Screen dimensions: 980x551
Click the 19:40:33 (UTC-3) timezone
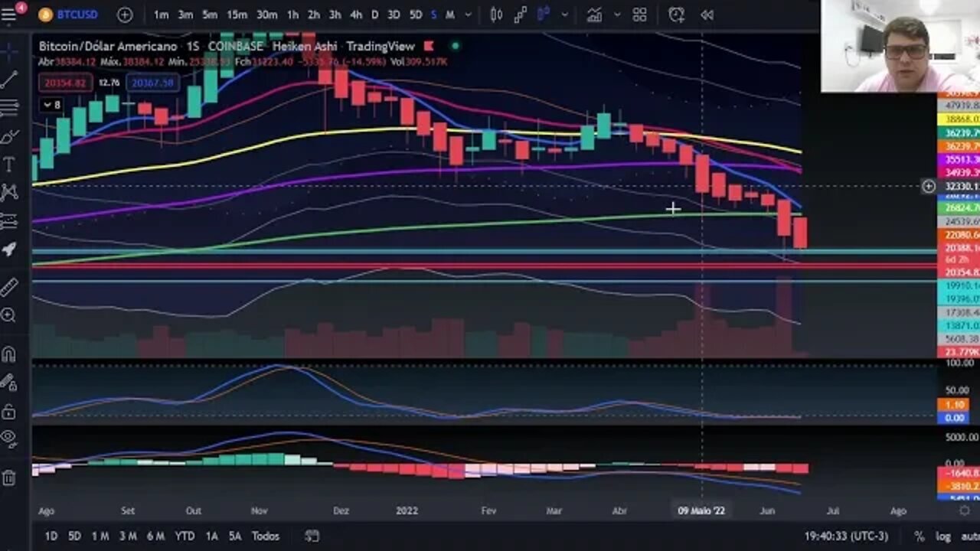tap(846, 536)
